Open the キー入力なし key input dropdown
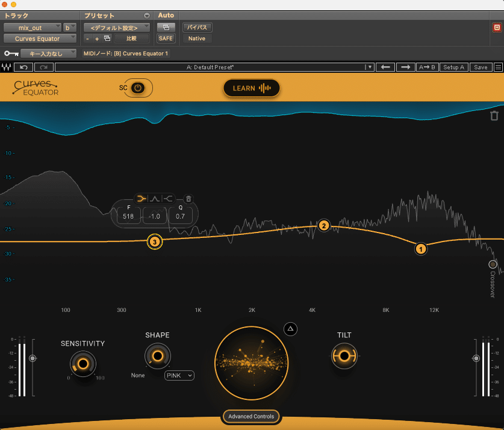This screenshot has height=430, width=504. (x=48, y=54)
